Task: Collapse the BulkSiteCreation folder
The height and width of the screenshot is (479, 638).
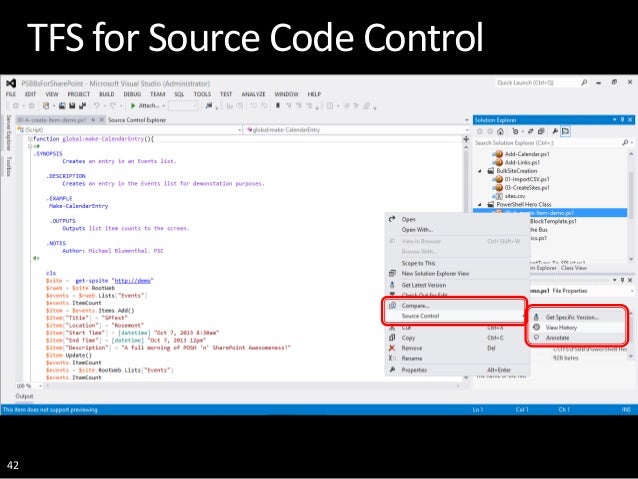Action: point(480,171)
